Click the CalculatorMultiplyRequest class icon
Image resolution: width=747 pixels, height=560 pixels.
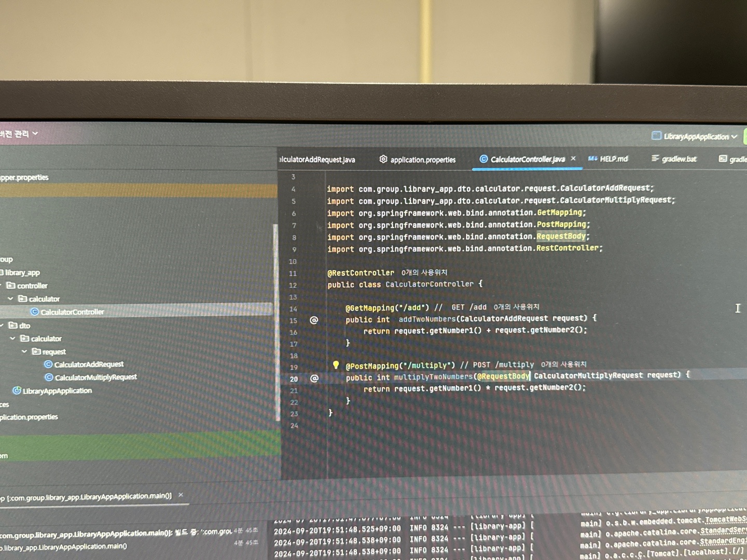point(49,377)
